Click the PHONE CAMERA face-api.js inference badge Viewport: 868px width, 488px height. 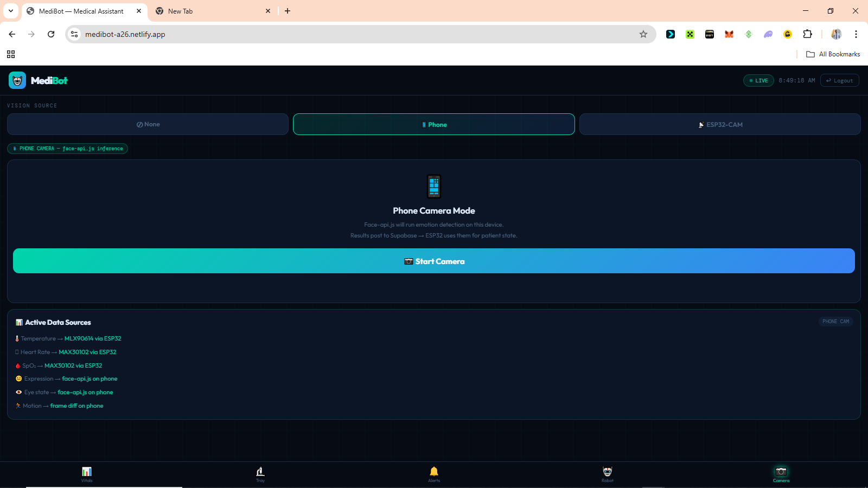pyautogui.click(x=67, y=149)
